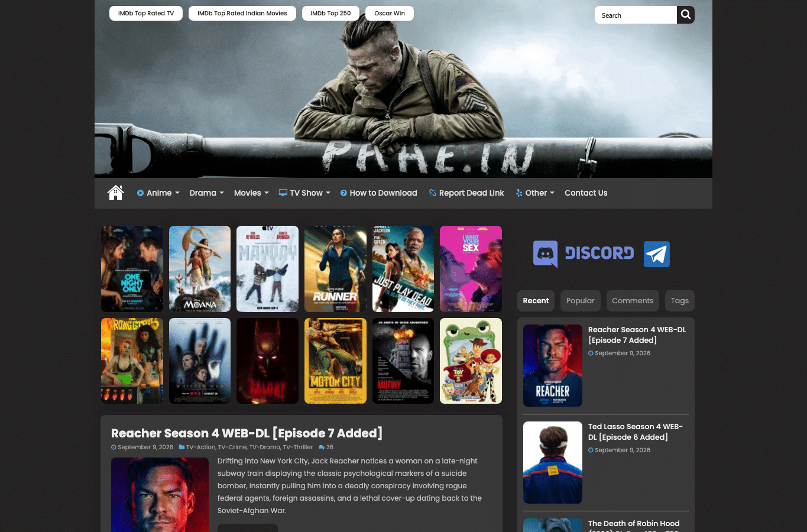The image size is (807, 532).
Task: Switch to the Popular tab
Action: pos(581,301)
